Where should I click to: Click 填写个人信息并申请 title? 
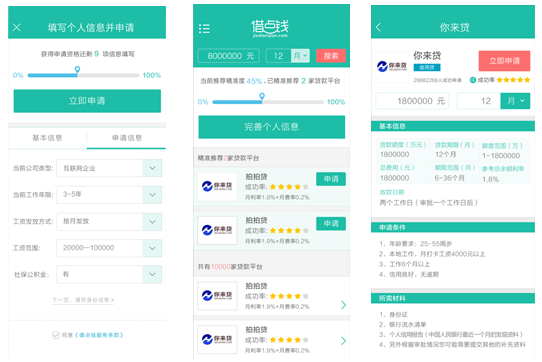pos(91,28)
